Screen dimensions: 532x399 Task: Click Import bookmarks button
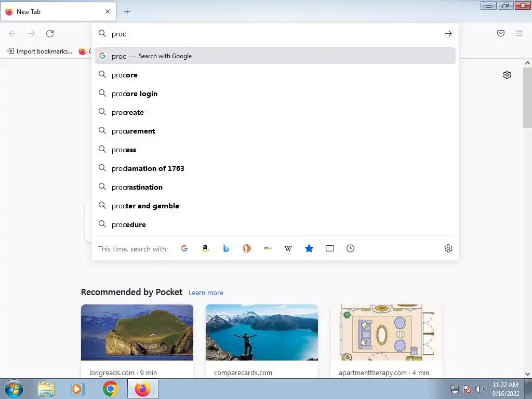pyautogui.click(x=39, y=51)
